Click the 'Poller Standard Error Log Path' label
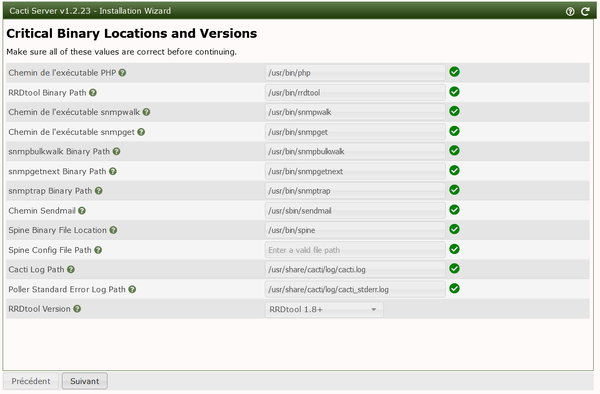Viewport: 600px width, 394px height. click(67, 290)
